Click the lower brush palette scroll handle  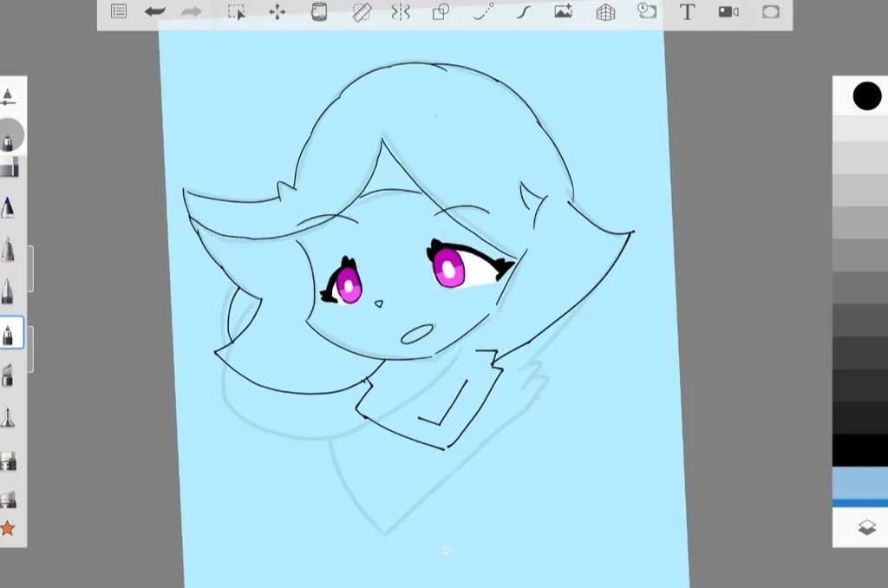pos(30,350)
